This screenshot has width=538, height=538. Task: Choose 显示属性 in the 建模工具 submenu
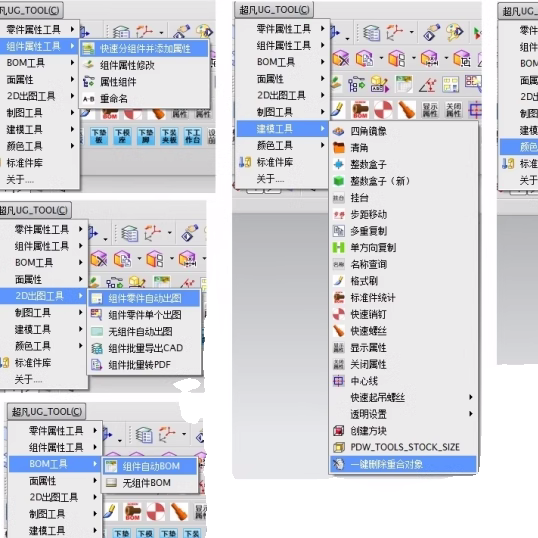(x=369, y=348)
